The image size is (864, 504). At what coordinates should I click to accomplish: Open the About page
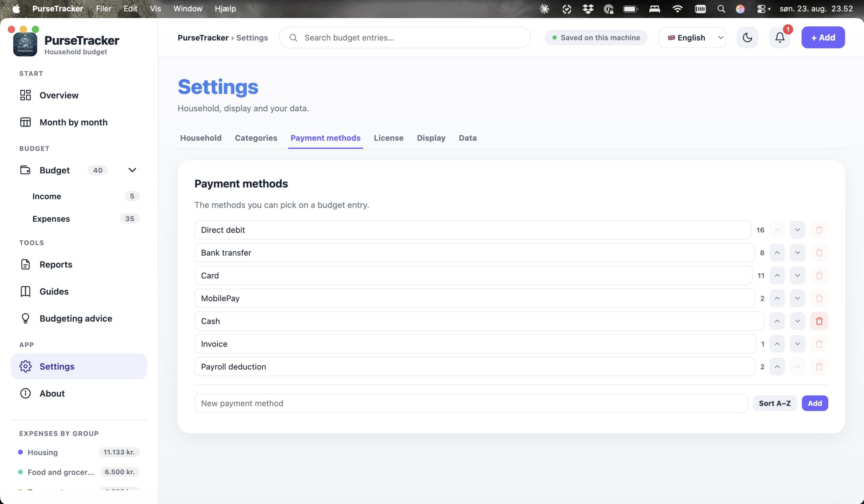(79, 393)
